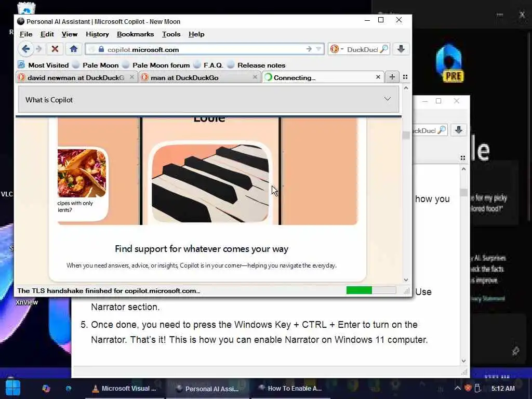The width and height of the screenshot is (532, 399).
Task: Switch to How To Enable A... taskbar item
Action: click(290, 389)
